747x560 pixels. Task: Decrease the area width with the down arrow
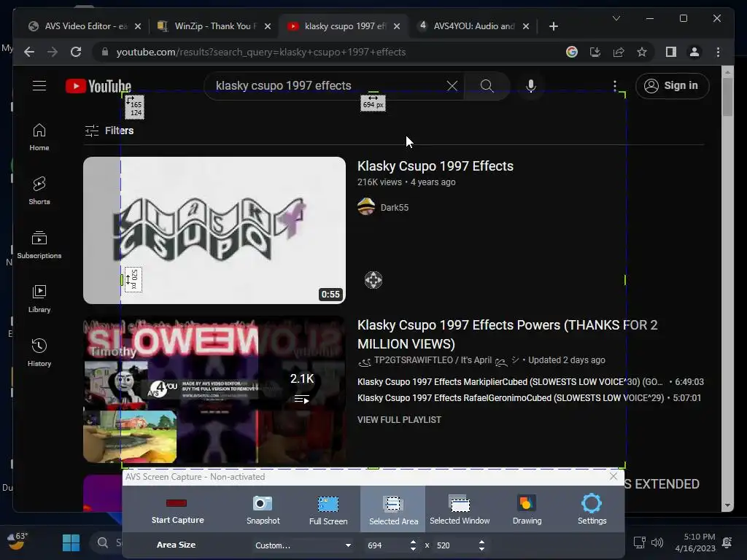(413, 549)
